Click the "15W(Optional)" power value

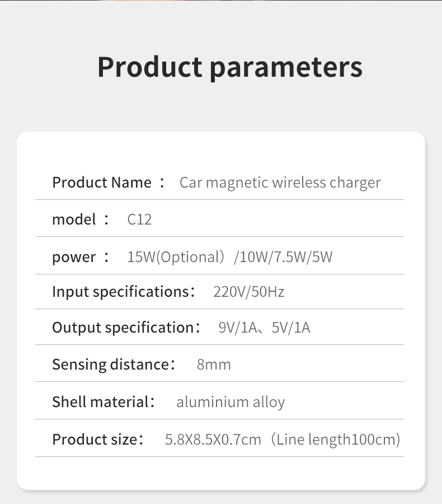pyautogui.click(x=176, y=257)
